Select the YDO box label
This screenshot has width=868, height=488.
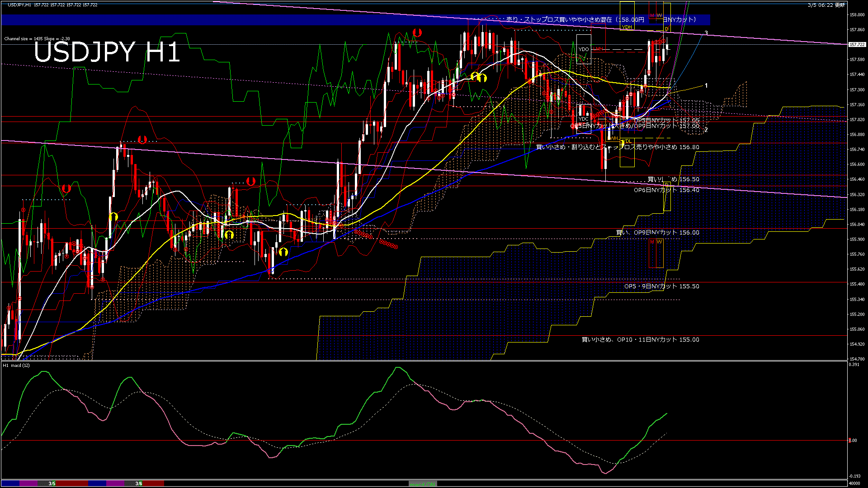pos(584,49)
